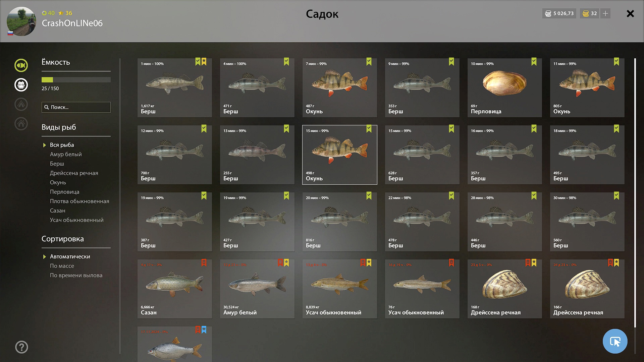Image resolution: width=644 pixels, height=362 pixels.
Task: Toggle the green bookmark on Перловица card
Action: tap(534, 62)
